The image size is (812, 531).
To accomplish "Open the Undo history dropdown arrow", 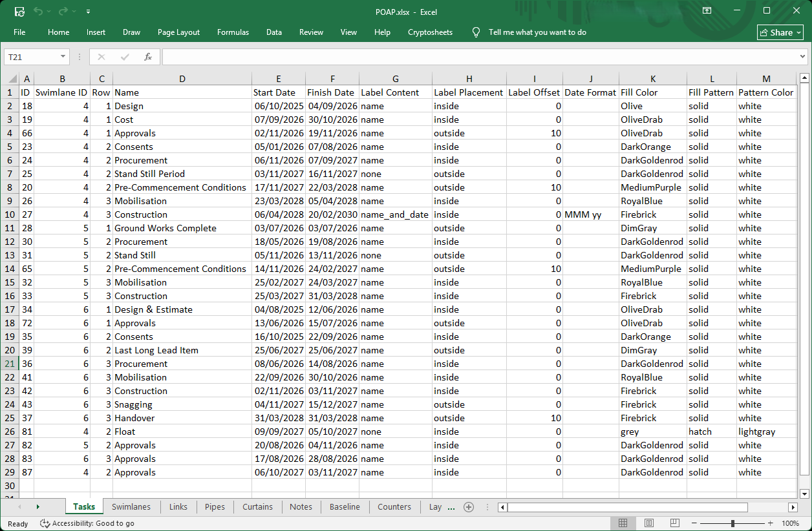I will (x=49, y=12).
